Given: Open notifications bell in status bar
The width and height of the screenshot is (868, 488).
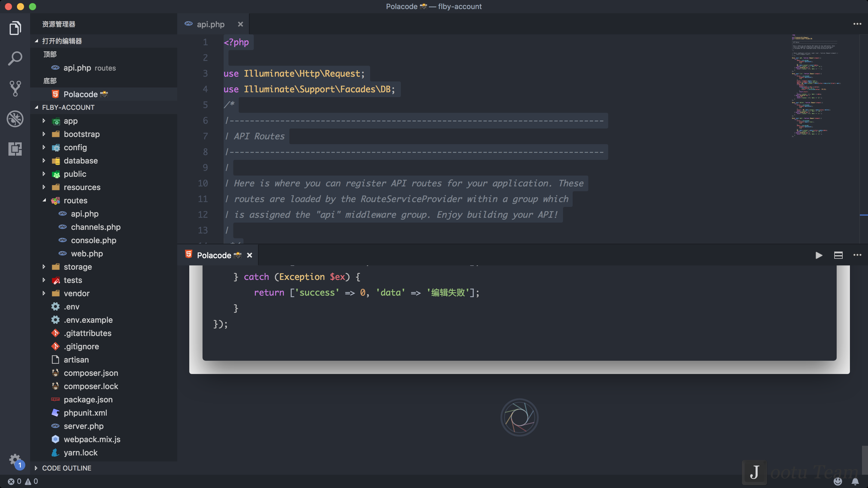Looking at the screenshot, I should (x=855, y=481).
